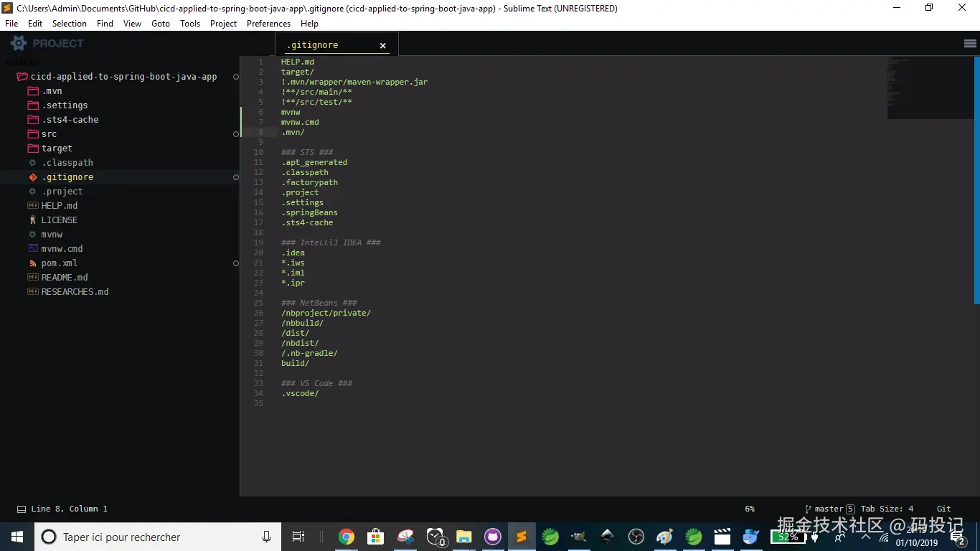Click the master branch name in status bar
The image size is (980, 551).
(829, 509)
